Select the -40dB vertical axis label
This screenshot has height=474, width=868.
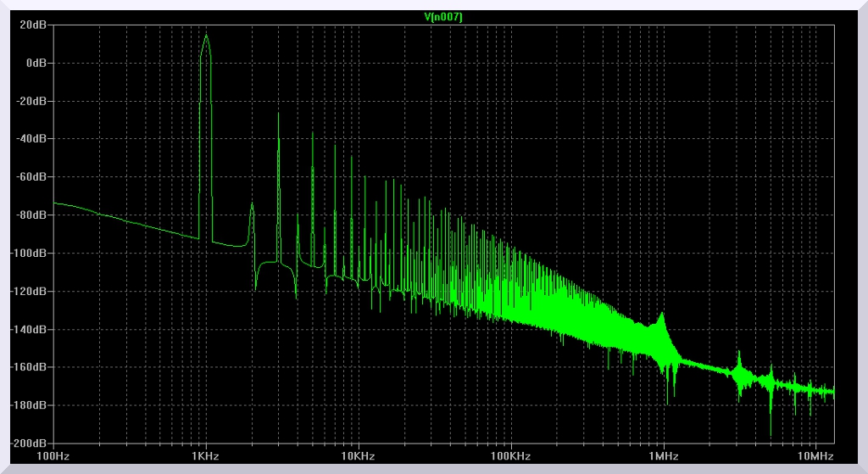pyautogui.click(x=31, y=138)
